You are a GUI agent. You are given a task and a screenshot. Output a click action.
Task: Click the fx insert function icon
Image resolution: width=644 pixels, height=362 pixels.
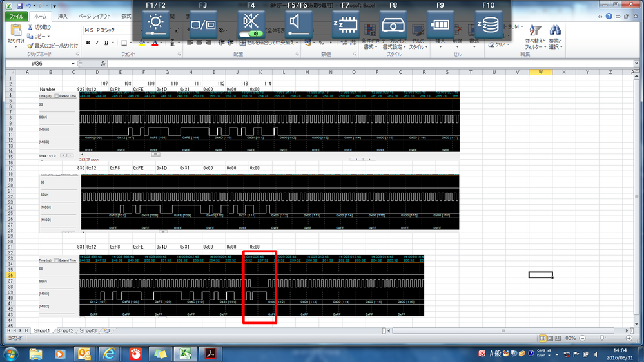102,64
